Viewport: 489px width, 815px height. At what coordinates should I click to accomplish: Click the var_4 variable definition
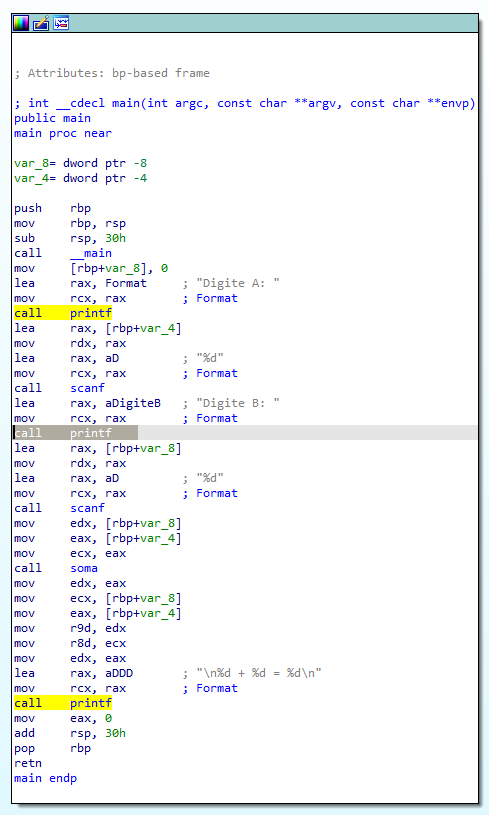click(81, 178)
